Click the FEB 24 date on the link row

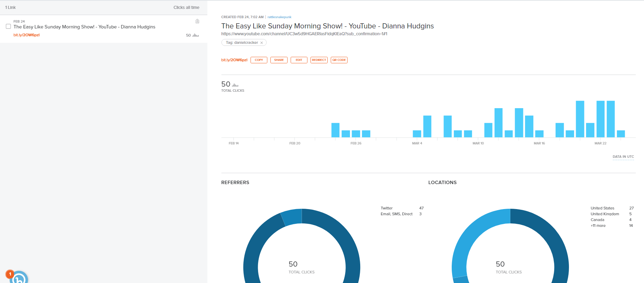coord(19,22)
